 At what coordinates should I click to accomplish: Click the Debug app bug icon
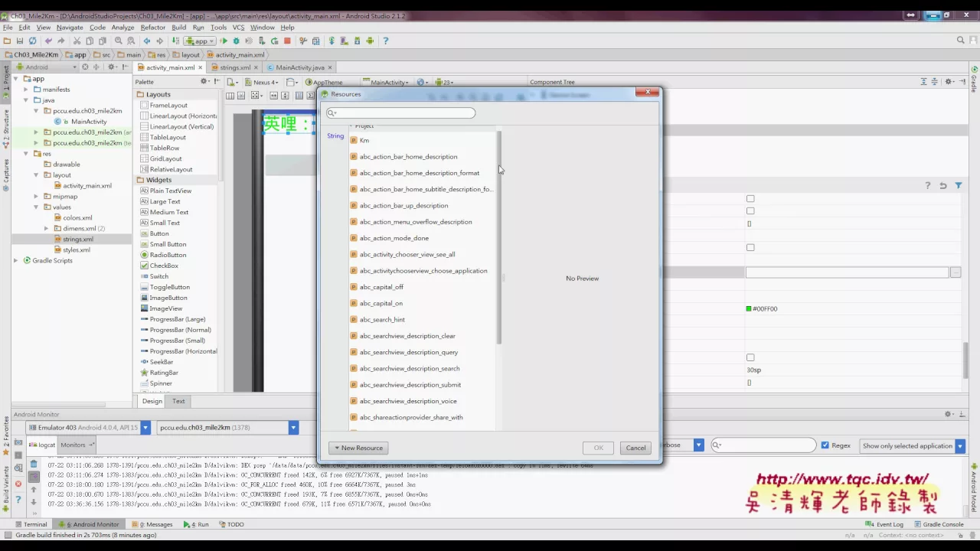(x=236, y=41)
